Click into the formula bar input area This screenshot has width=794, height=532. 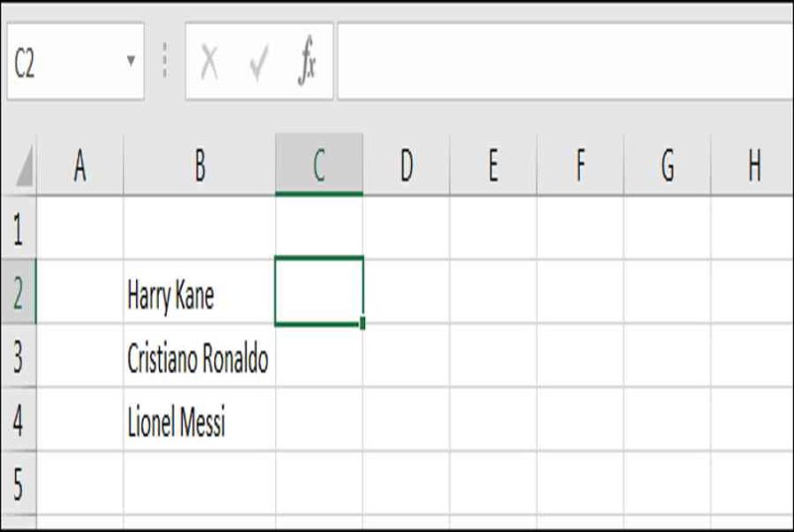(565, 62)
